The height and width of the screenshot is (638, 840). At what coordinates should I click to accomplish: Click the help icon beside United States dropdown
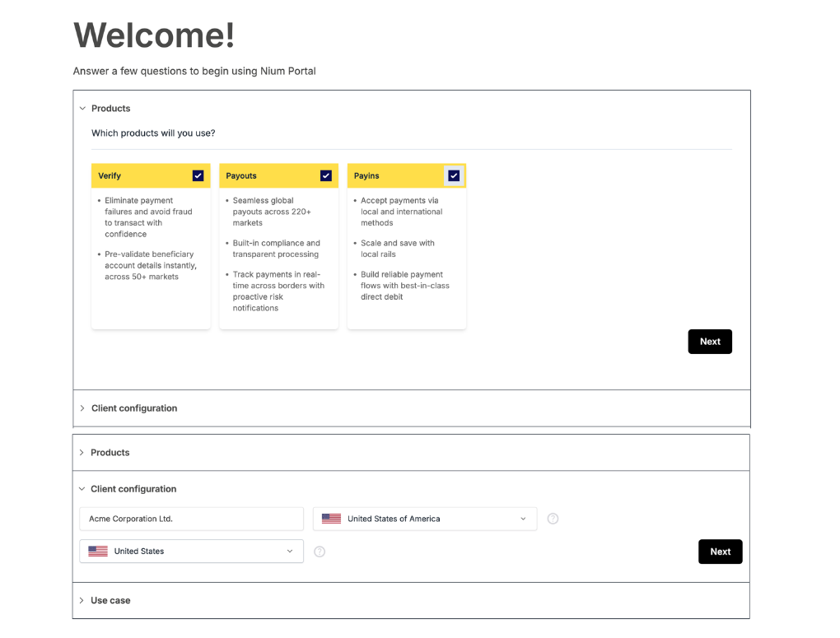320,552
